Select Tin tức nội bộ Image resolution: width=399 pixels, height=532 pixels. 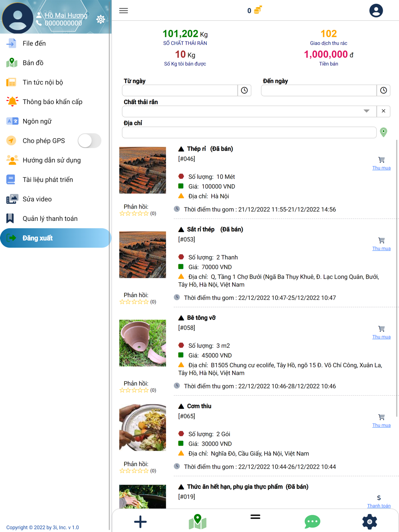55,83
